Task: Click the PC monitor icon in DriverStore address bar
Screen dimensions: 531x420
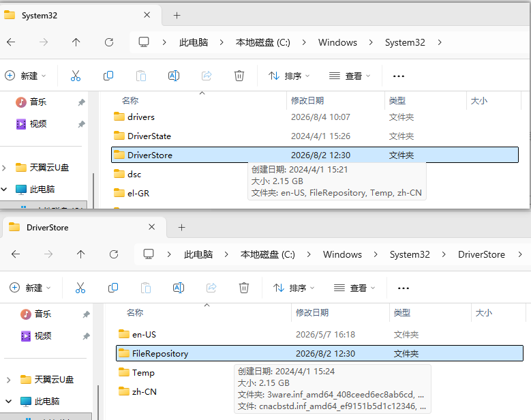Action: point(149,254)
